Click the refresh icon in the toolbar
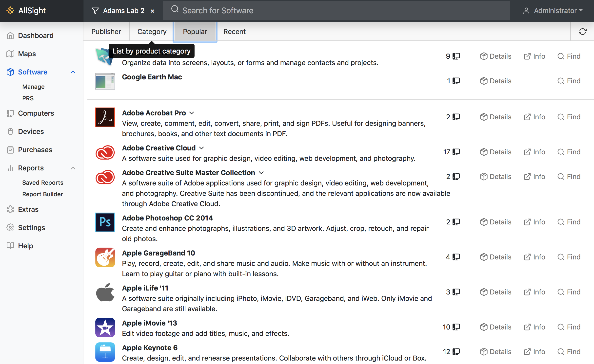 pyautogui.click(x=583, y=32)
